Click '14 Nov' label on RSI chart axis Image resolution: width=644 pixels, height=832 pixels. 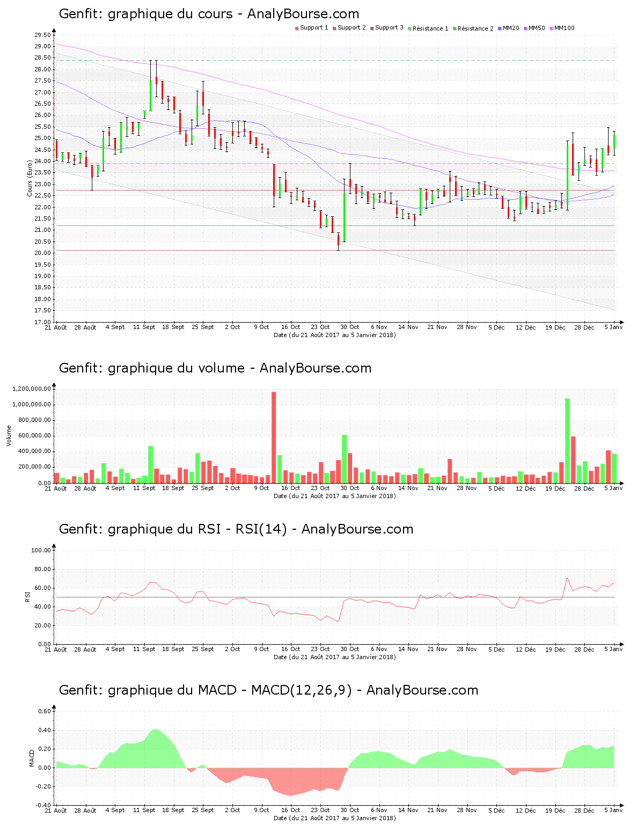(408, 649)
